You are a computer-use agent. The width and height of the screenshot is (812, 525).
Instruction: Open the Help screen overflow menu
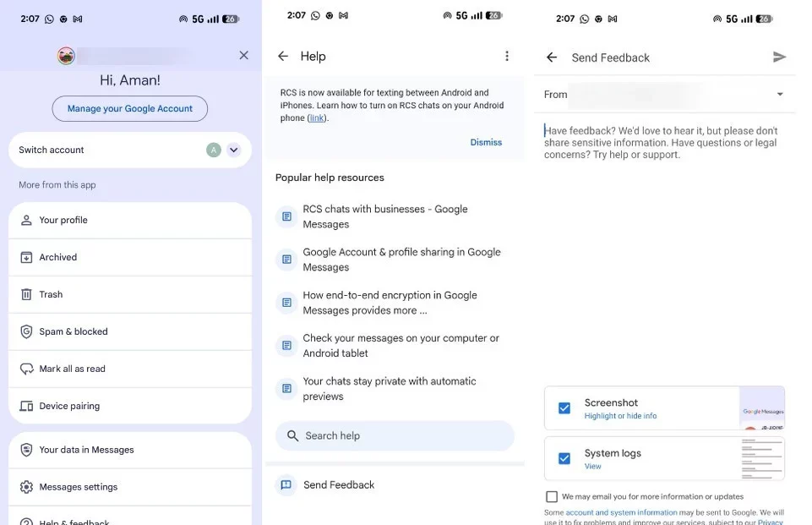[507, 56]
